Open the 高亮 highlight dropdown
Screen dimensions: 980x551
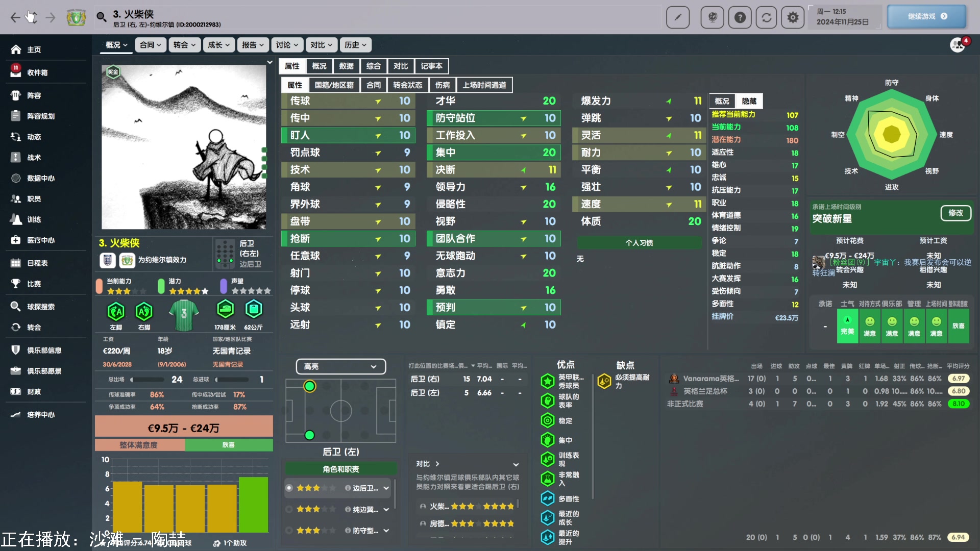click(340, 366)
